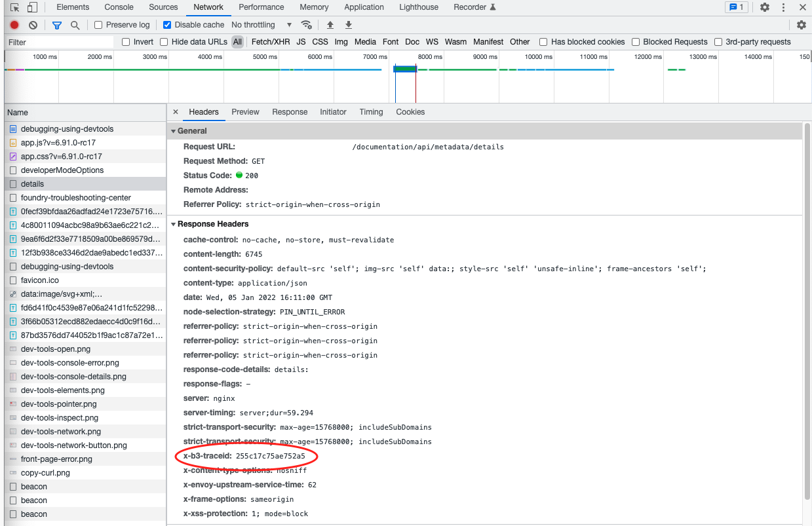
Task: Uncheck the Disable cache checkbox
Action: 167,25
